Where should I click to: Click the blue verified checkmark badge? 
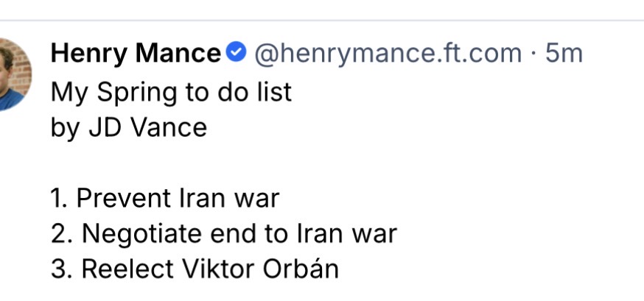click(235, 54)
